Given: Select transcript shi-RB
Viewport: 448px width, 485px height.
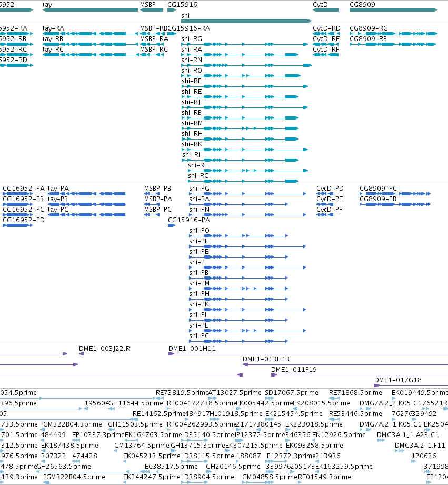Looking at the screenshot, I should pyautogui.click(x=192, y=113).
